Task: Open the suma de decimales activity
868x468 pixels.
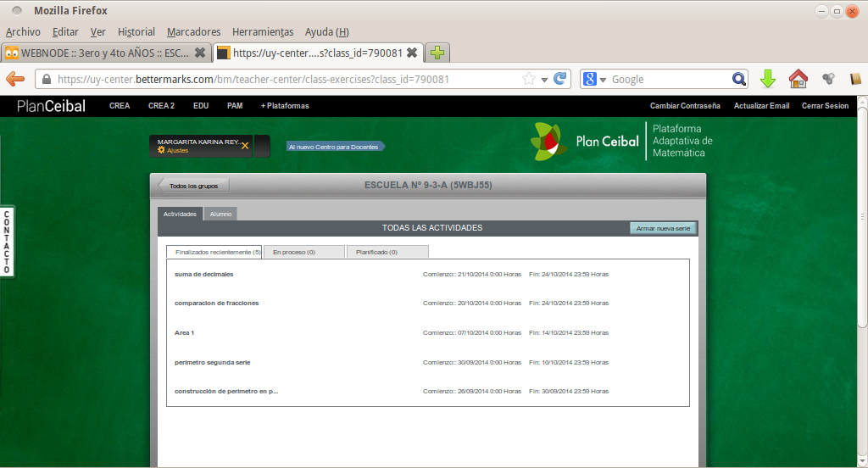Action: (203, 274)
